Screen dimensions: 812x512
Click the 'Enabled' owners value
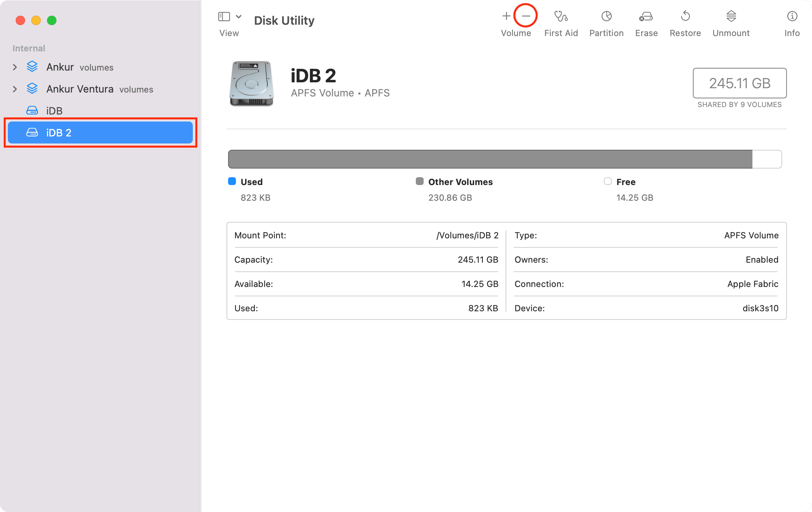click(762, 260)
